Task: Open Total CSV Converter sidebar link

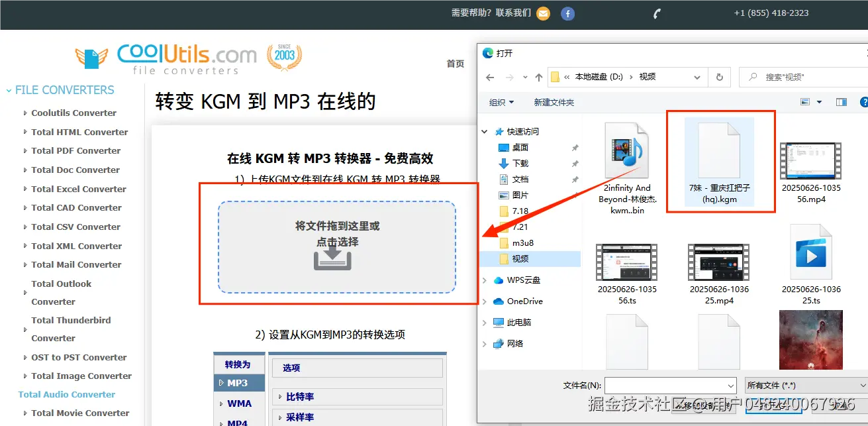Action: [x=76, y=227]
